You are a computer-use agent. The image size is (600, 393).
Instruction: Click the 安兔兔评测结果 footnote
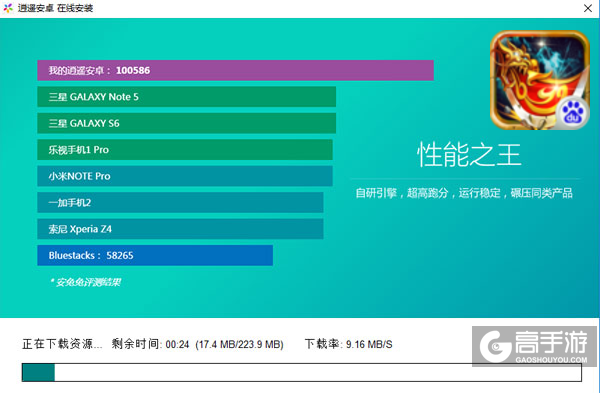86,282
